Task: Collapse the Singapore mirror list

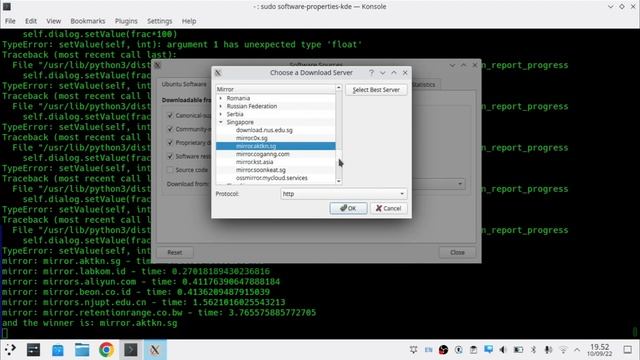Action: click(221, 122)
